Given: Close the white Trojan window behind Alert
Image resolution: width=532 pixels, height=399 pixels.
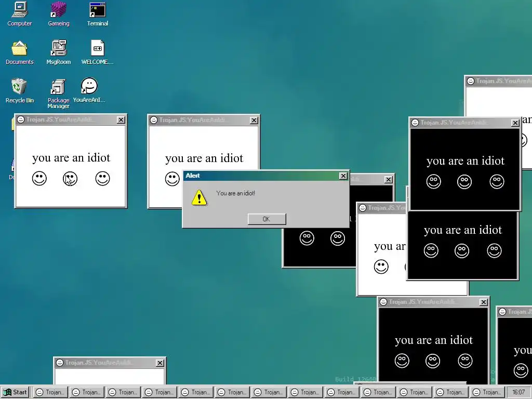Looking at the screenshot, I should (254, 121).
